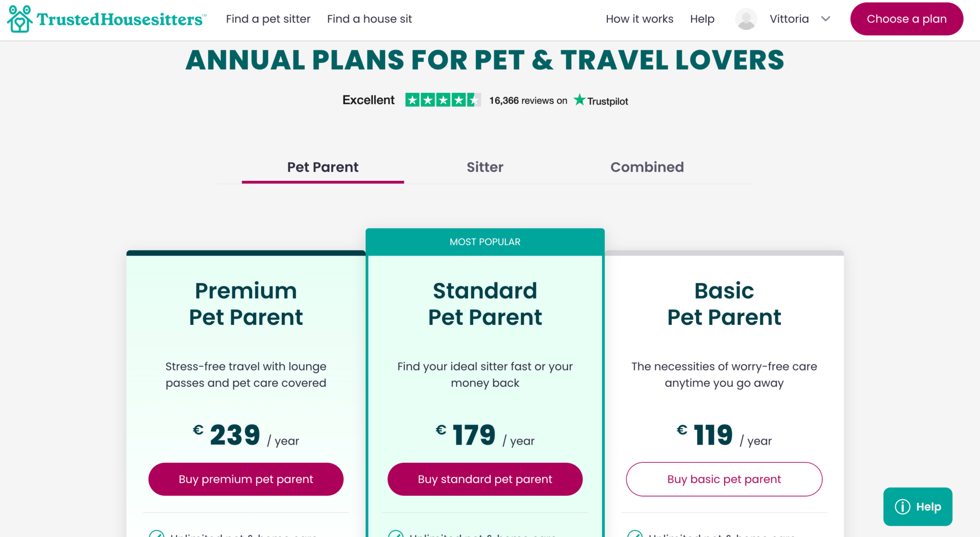Open the Help navigation menu

point(702,19)
